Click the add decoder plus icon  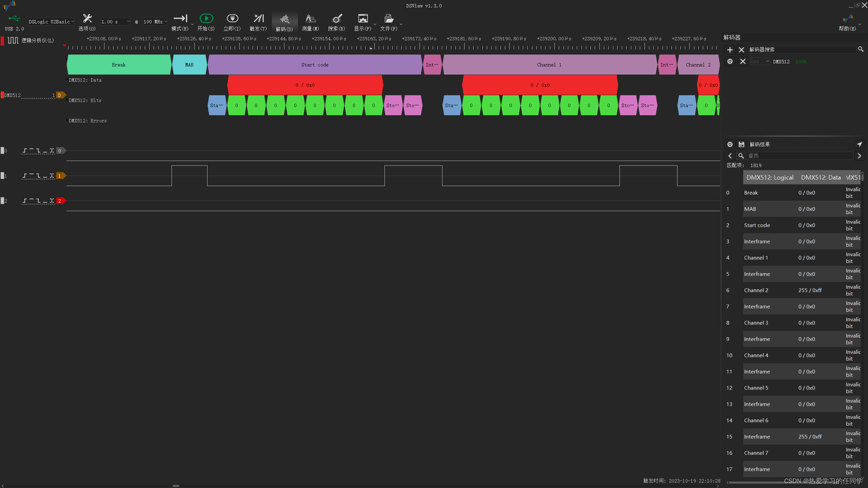click(730, 50)
